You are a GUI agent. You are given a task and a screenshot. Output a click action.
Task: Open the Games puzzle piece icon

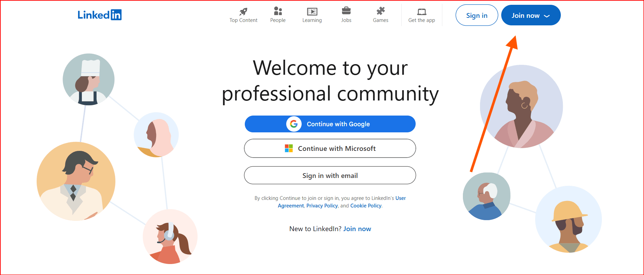[380, 11]
